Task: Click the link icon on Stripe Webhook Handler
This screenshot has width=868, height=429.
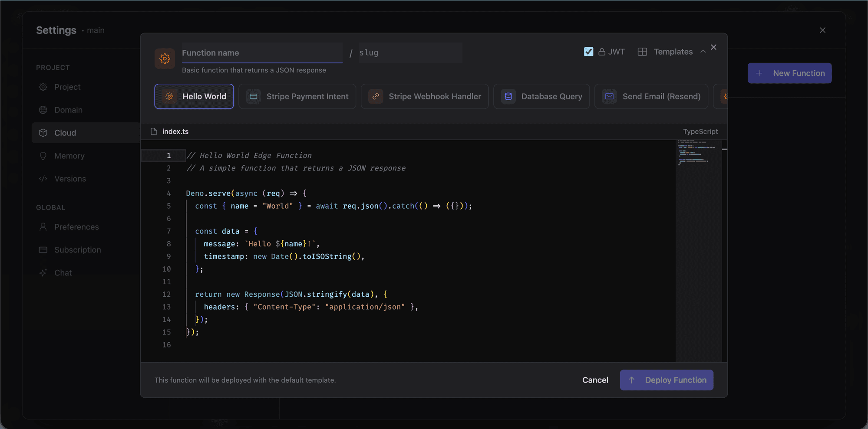Action: (375, 96)
